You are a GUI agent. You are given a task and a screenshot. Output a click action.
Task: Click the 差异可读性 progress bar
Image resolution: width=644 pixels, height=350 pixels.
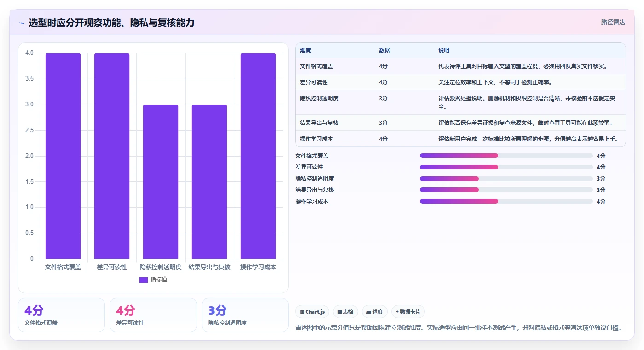(506, 167)
